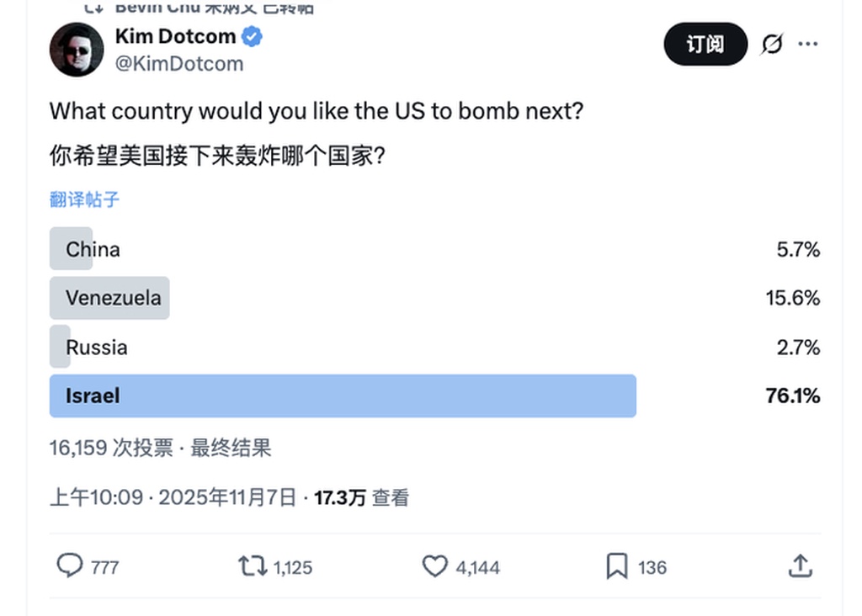The height and width of the screenshot is (616, 862).
Task: Click the Russia poll option
Action: pos(96,347)
